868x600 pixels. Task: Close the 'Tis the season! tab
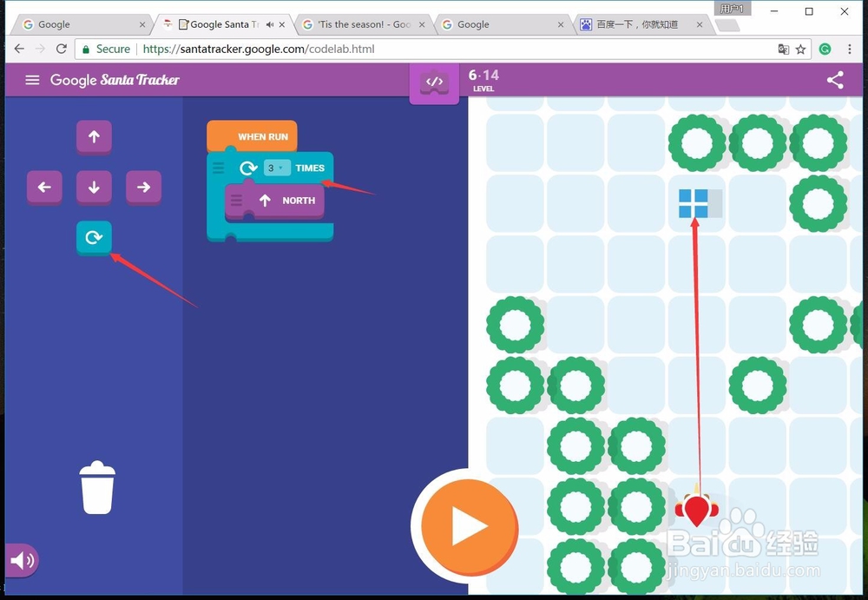[422, 24]
